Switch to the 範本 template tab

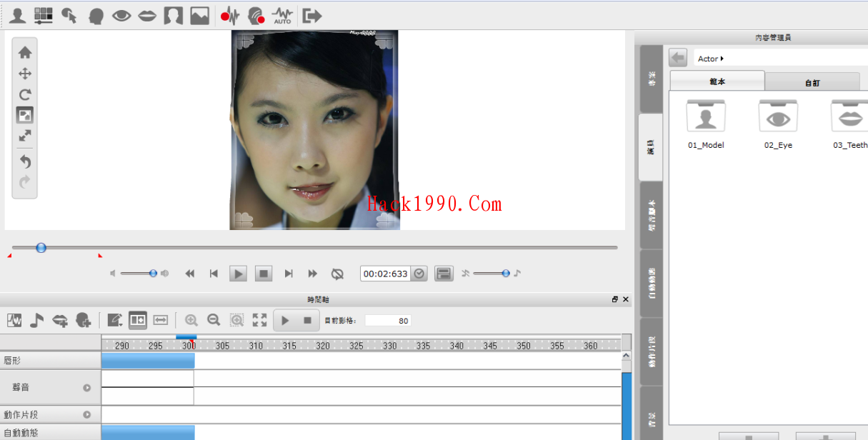click(717, 81)
